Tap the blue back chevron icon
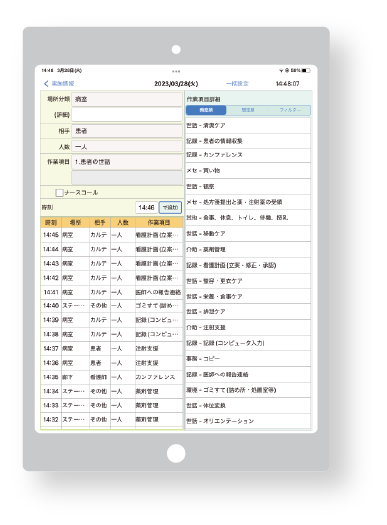387x525 pixels. point(46,84)
